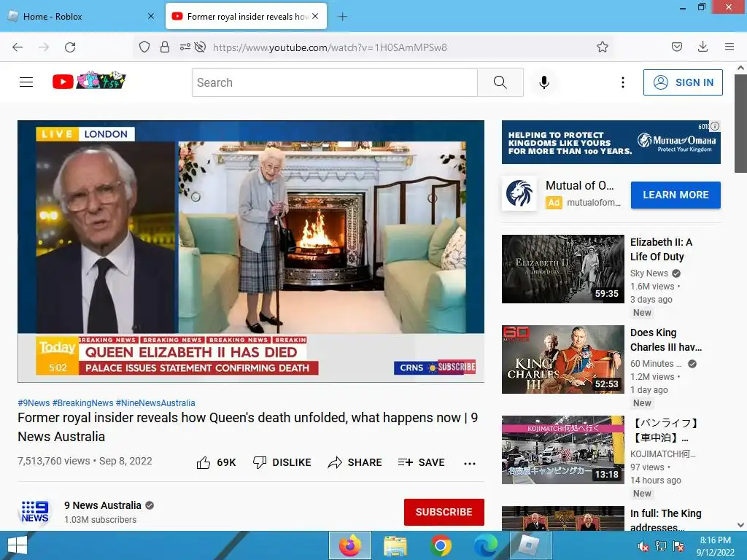Subscribe to 9 News Australia
Screen dimensions: 747x560
[444, 512]
